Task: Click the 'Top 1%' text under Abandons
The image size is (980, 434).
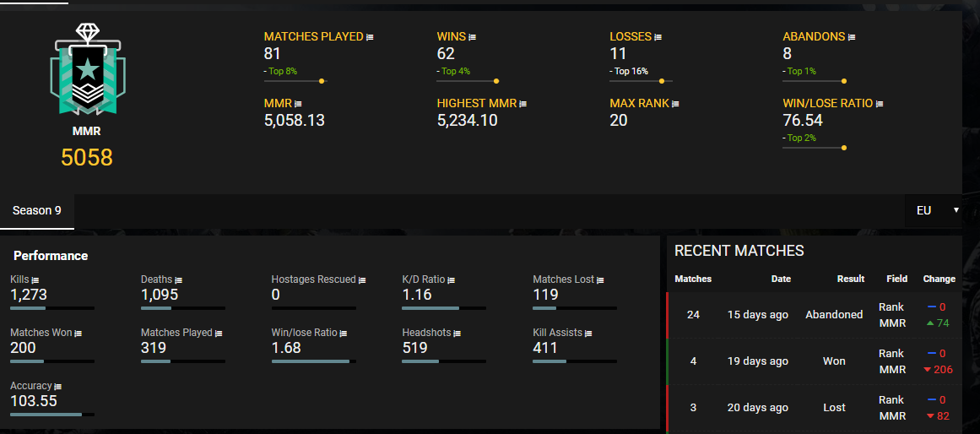Action: 802,71
